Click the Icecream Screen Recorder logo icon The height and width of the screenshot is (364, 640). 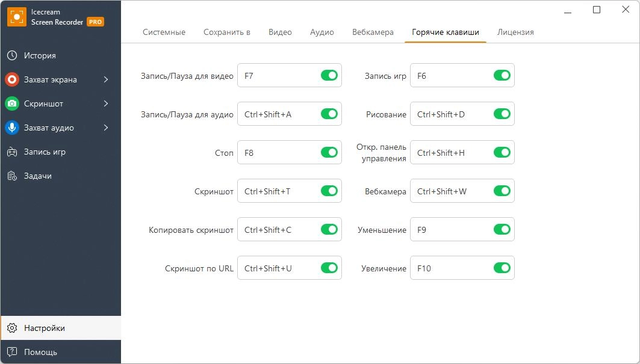tap(16, 17)
